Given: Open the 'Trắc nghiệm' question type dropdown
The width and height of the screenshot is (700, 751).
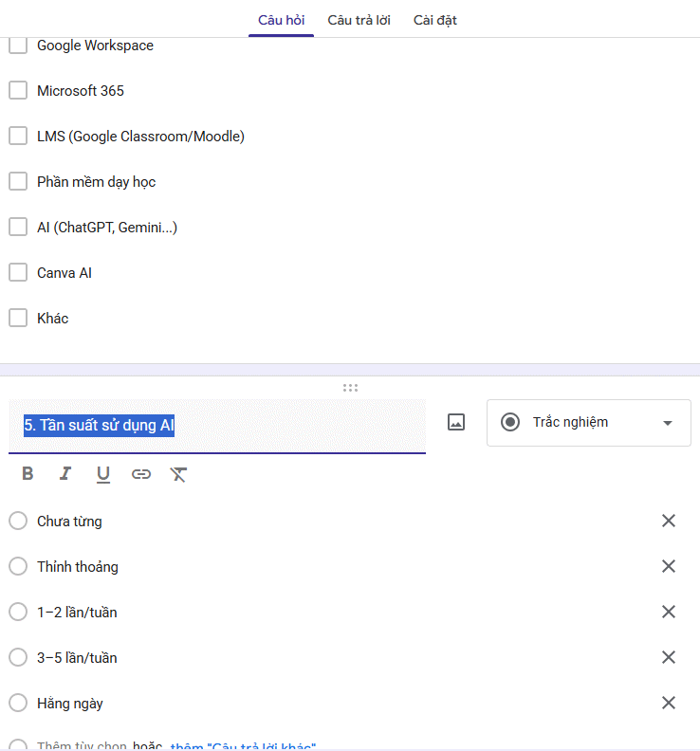Looking at the screenshot, I should click(x=589, y=423).
